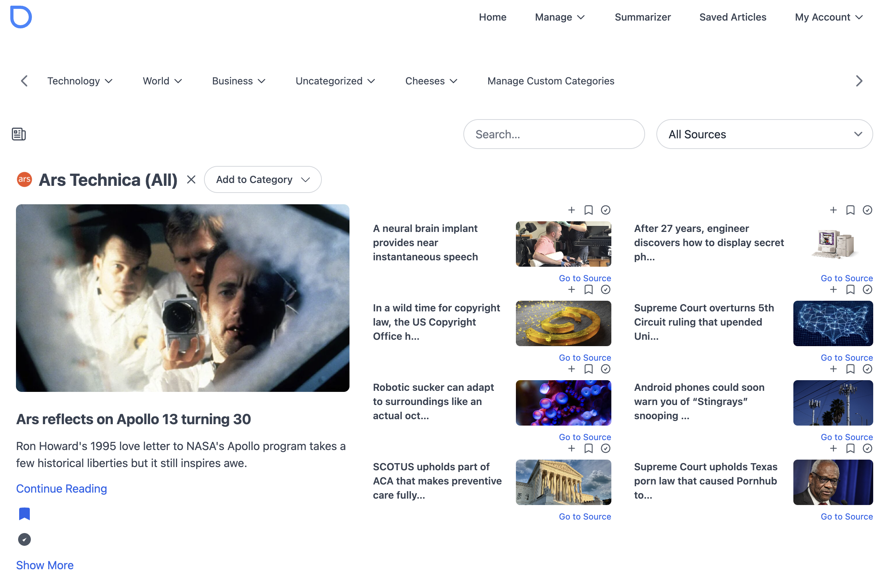The height and width of the screenshot is (588, 892).
Task: Toggle filled bookmark on Apollo 13 article
Action: coord(24,514)
